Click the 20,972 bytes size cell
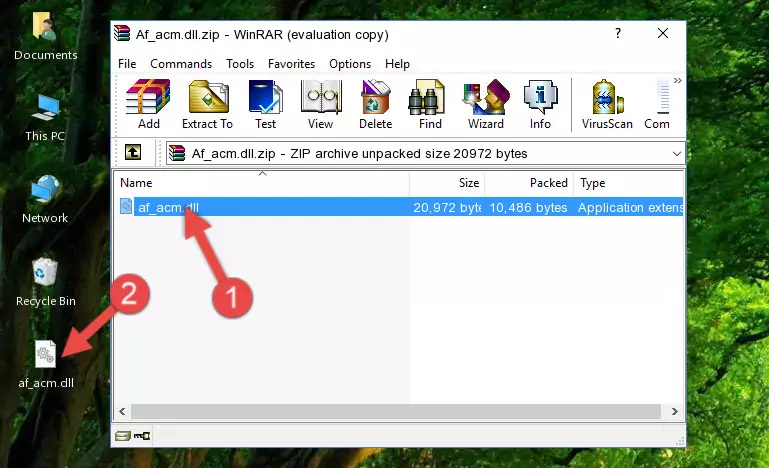Image resolution: width=769 pixels, height=468 pixels. 447,208
